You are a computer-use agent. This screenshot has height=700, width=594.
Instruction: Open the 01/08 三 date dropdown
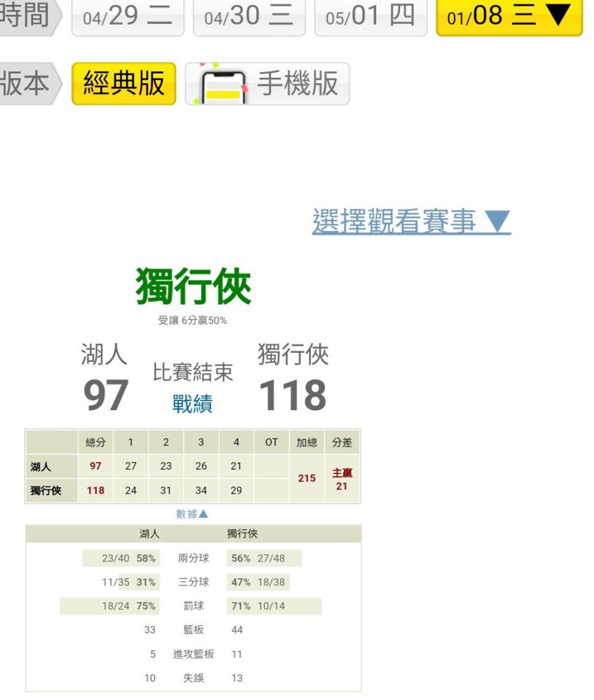click(x=509, y=17)
